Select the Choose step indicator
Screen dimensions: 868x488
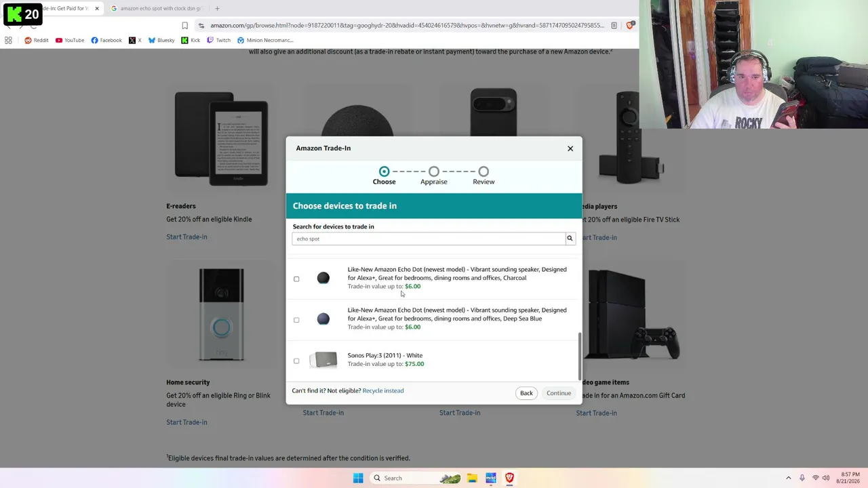pyautogui.click(x=384, y=176)
